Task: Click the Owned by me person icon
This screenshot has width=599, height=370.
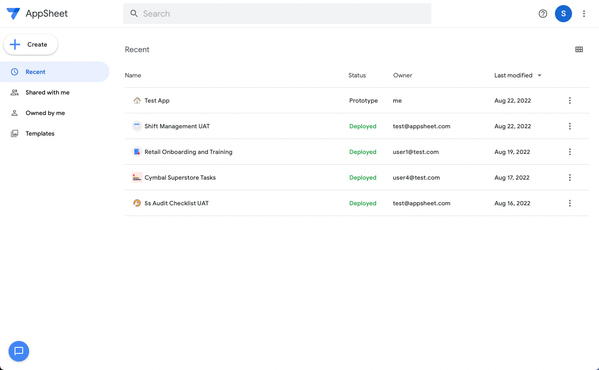Action: pyautogui.click(x=15, y=113)
